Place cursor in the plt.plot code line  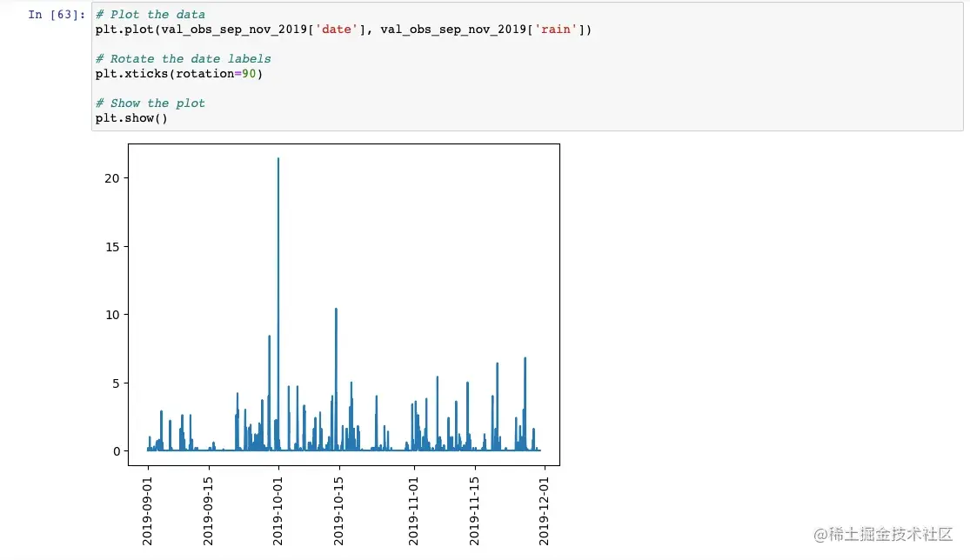tap(344, 29)
